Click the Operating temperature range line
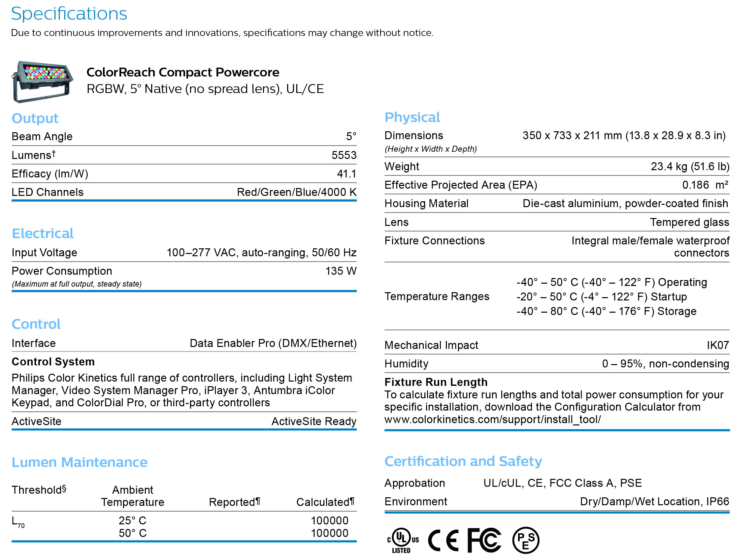 [612, 282]
